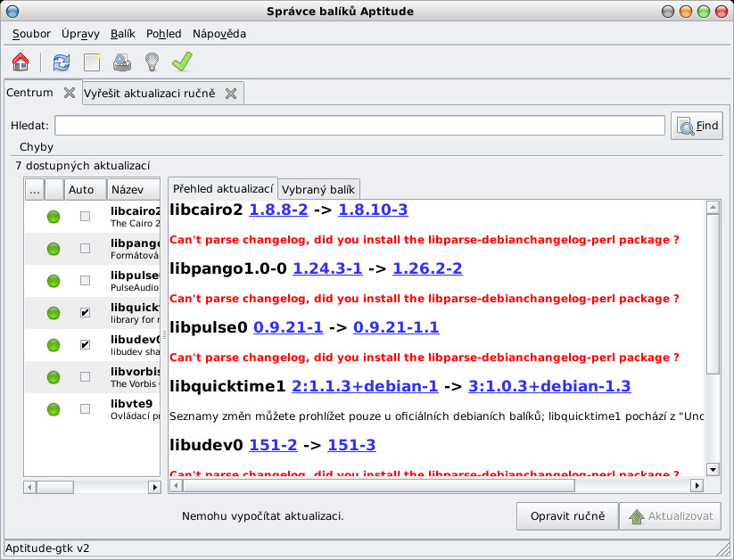Open libpango version 1.24.3-1 link
Image resolution: width=734 pixels, height=560 pixels.
(x=327, y=268)
